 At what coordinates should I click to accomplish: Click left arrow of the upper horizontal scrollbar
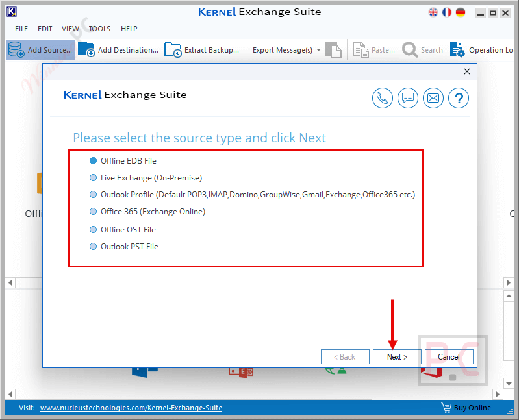[10, 283]
